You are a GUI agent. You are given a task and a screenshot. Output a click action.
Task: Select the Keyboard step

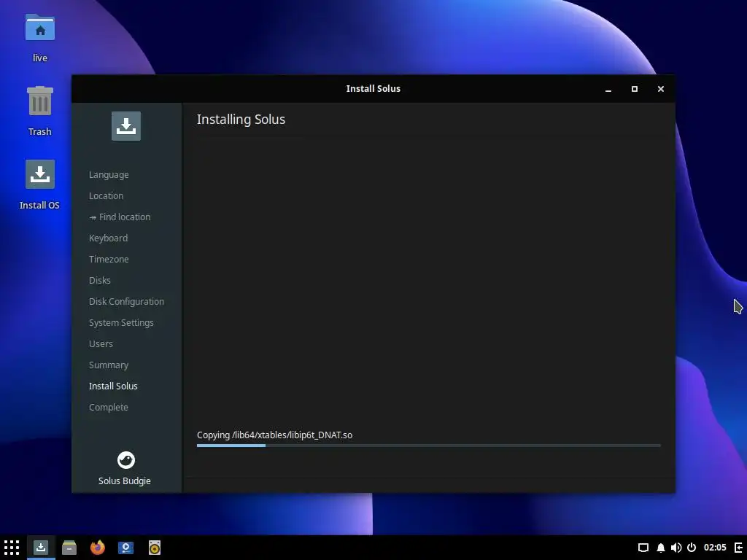coord(108,238)
